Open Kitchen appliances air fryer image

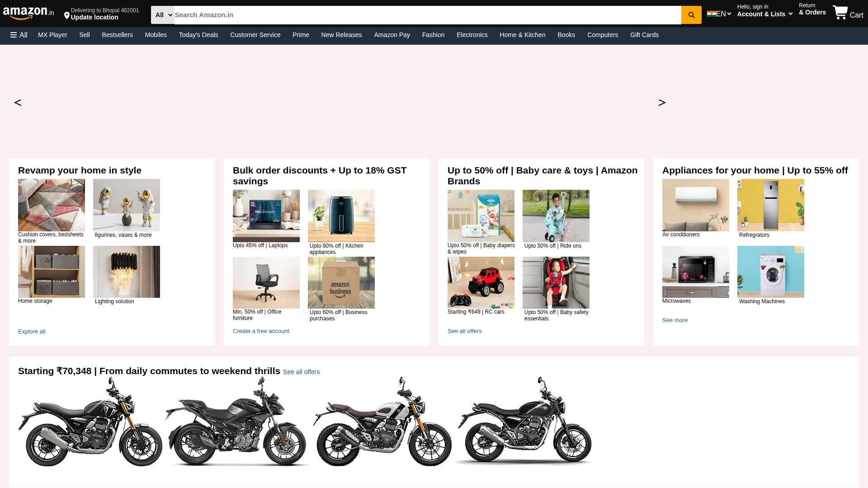[341, 216]
